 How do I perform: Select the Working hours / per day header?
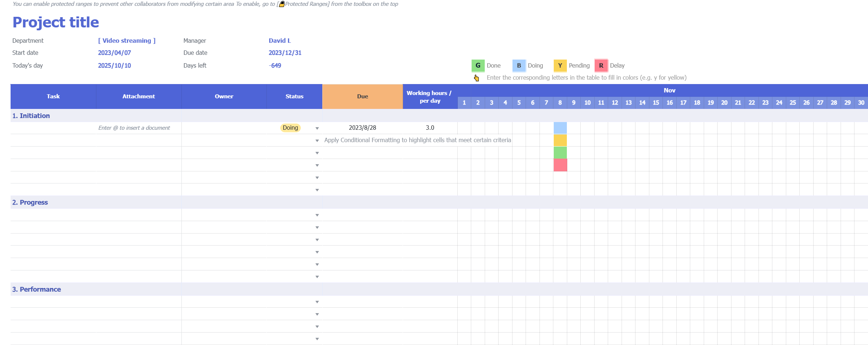click(430, 97)
